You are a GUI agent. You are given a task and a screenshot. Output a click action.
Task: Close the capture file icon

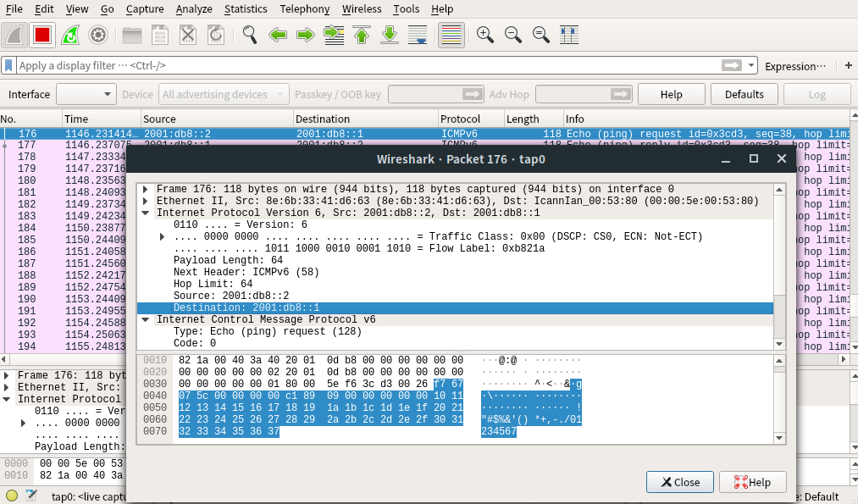188,35
